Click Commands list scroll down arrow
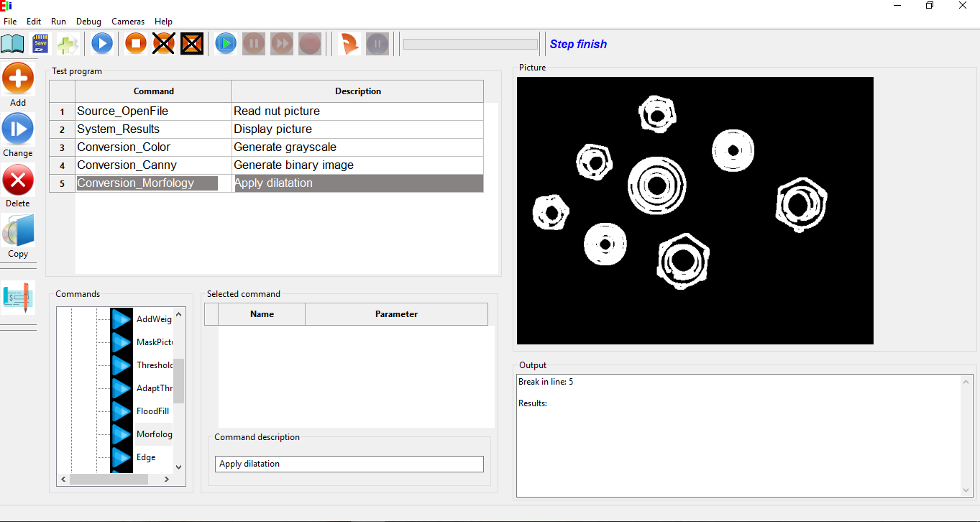Viewport: 980px width, 522px height. point(179,467)
